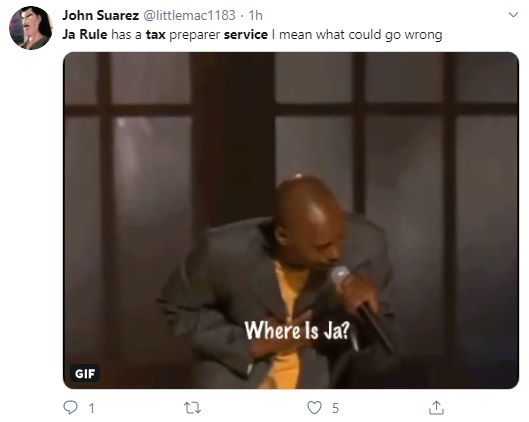Click the word 'preparer' in the tweet text

tap(195, 35)
